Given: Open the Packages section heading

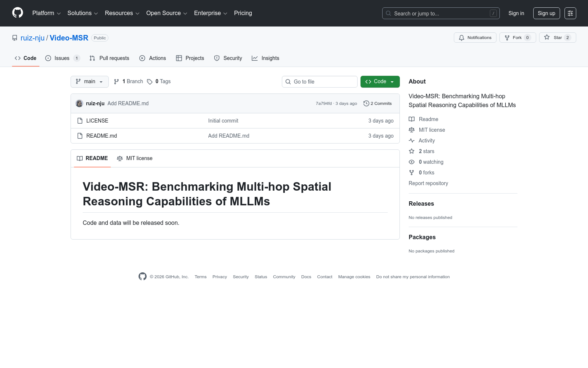Looking at the screenshot, I should 422,237.
